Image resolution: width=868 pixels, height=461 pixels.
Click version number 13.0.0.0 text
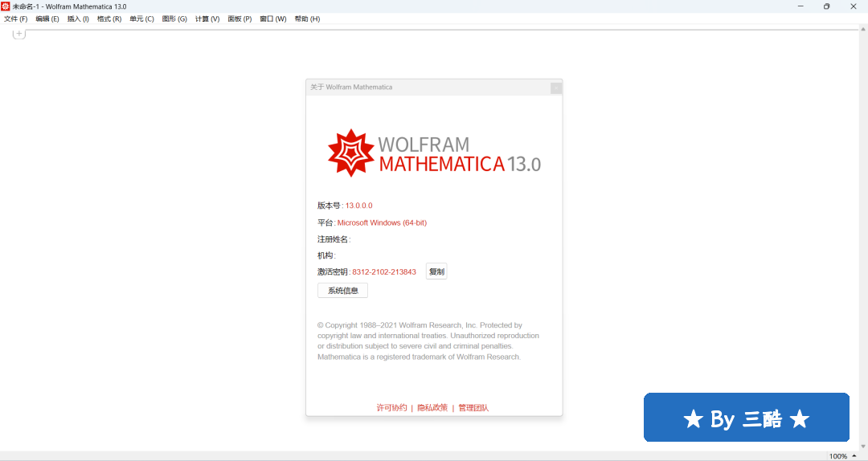pos(358,206)
